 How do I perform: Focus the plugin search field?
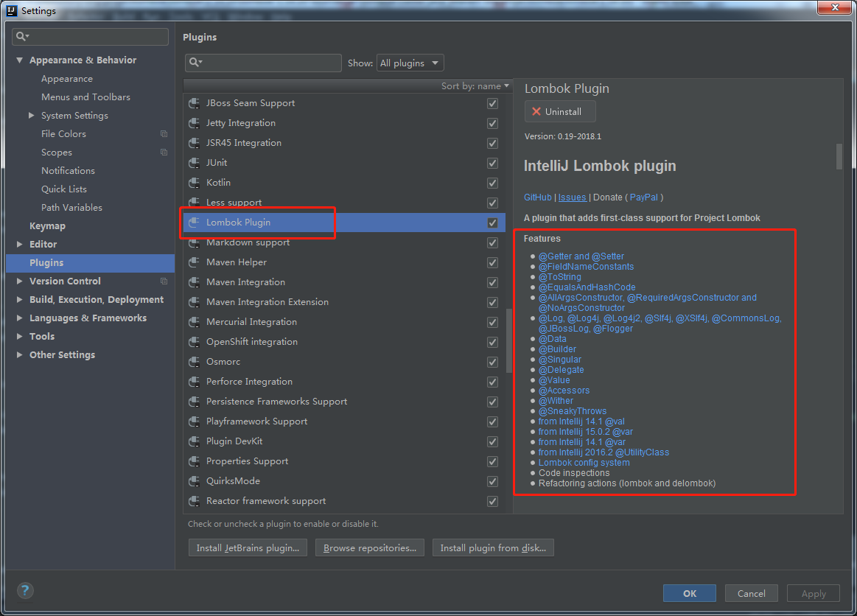point(263,63)
